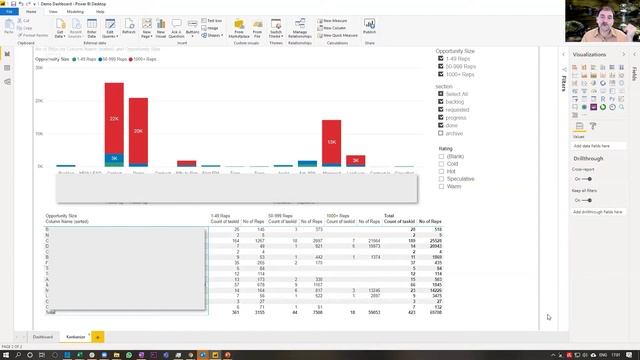The height and width of the screenshot is (360, 640).
Task: Click the Enter Data icon
Action: pyautogui.click(x=92, y=29)
